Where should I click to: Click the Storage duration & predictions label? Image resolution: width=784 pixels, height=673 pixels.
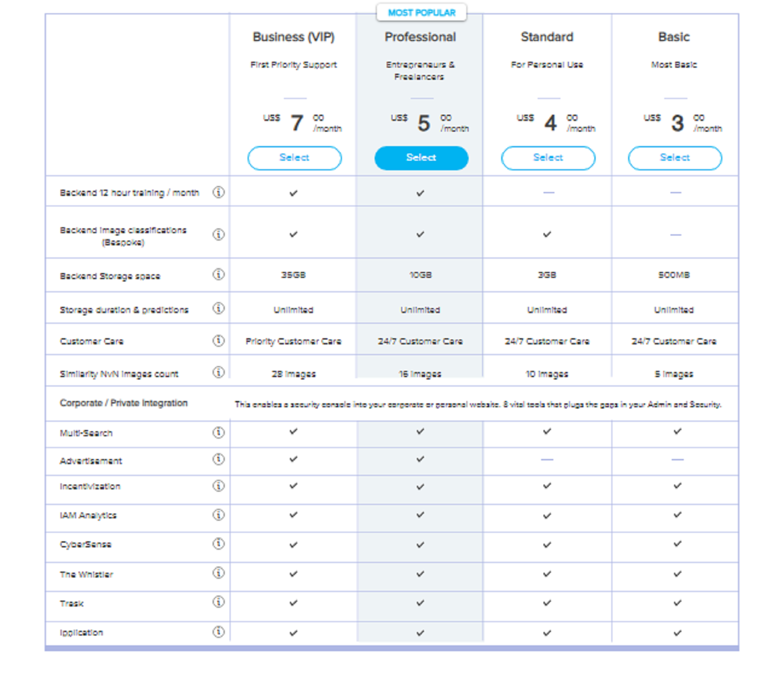pyautogui.click(x=124, y=310)
